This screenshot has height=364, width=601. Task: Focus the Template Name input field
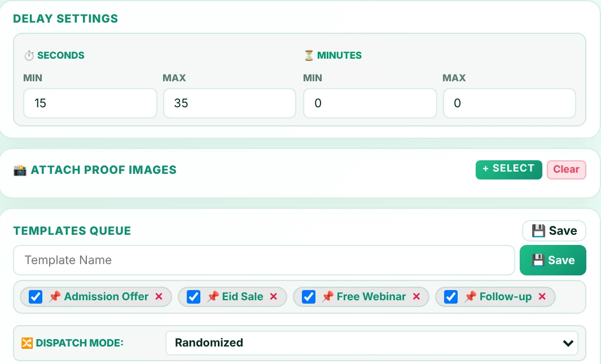264,260
